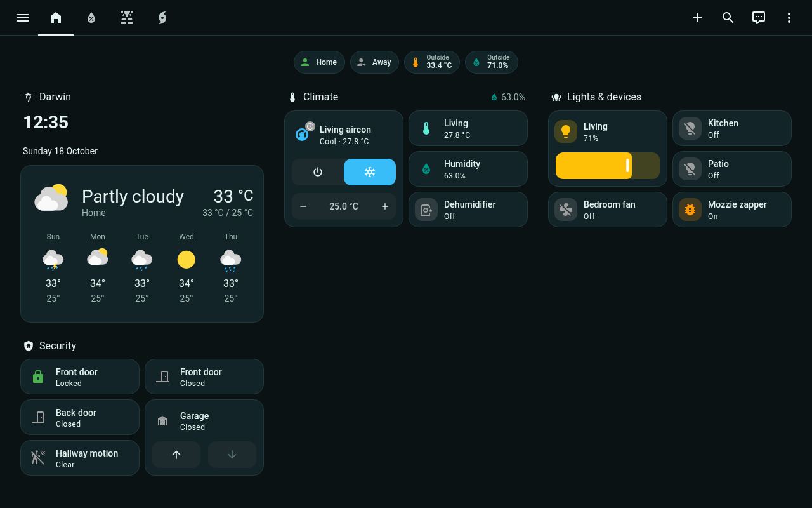
Task: Click the Humidity tile droplet icon
Action: pos(426,169)
